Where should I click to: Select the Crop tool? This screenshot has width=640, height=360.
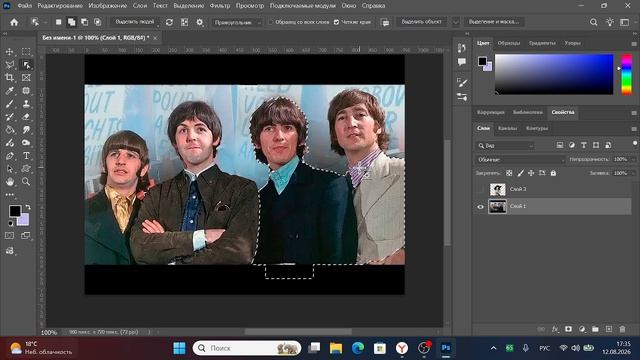pyautogui.click(x=9, y=78)
